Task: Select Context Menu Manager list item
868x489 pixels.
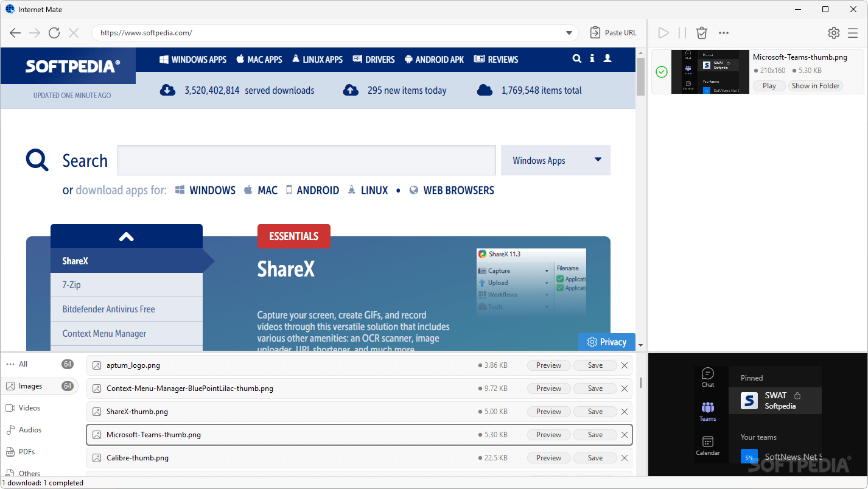Action: [127, 334]
